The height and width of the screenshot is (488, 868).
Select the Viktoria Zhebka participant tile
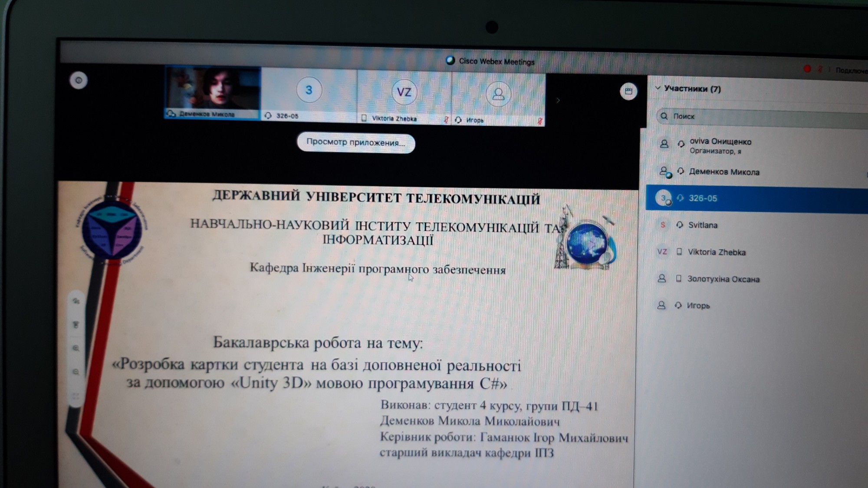pos(404,97)
